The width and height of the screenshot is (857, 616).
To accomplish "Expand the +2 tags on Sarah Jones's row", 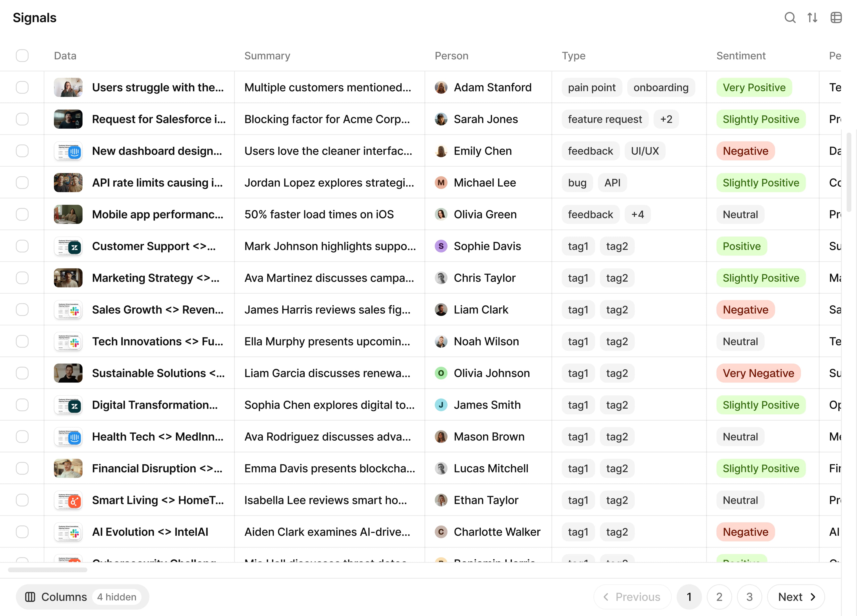I will tap(666, 119).
